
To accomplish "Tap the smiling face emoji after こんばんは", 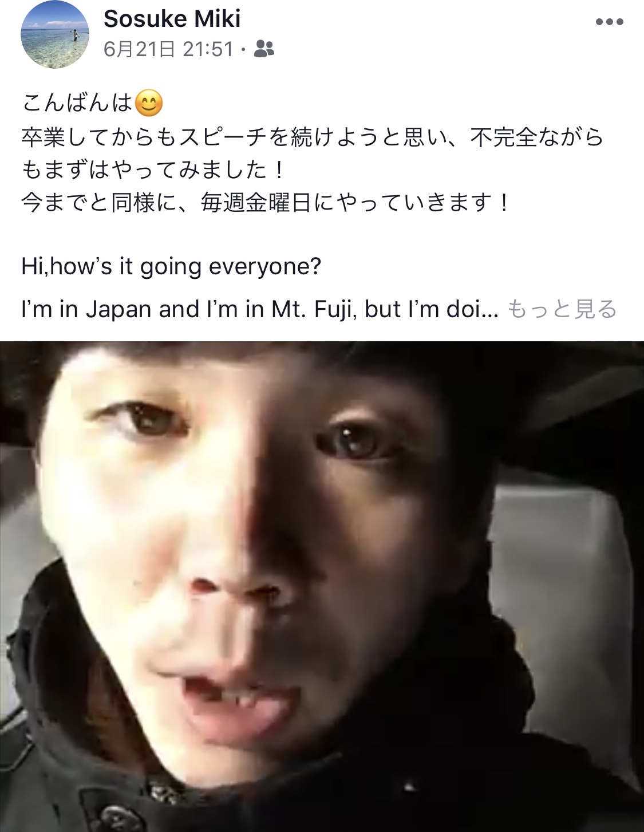I will 149,103.
